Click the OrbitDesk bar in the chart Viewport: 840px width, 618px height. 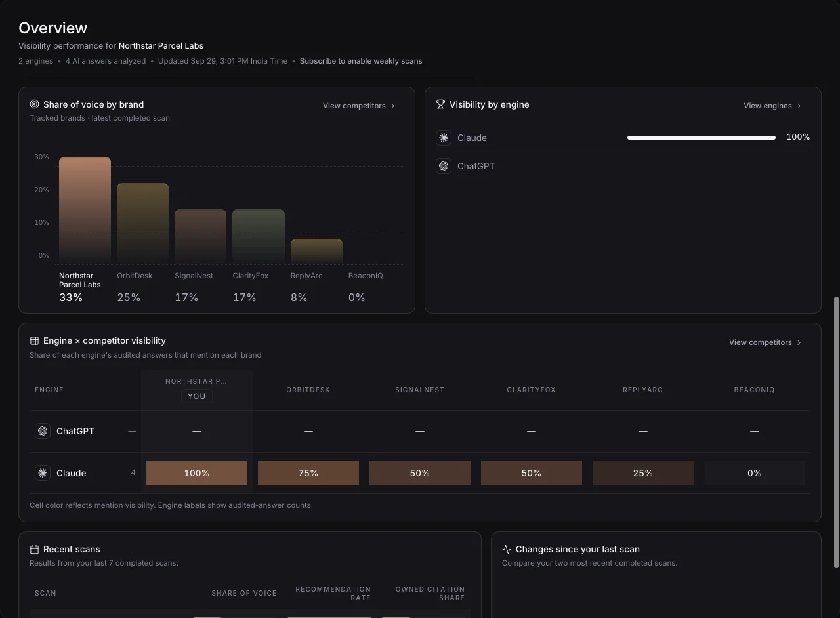click(x=142, y=223)
